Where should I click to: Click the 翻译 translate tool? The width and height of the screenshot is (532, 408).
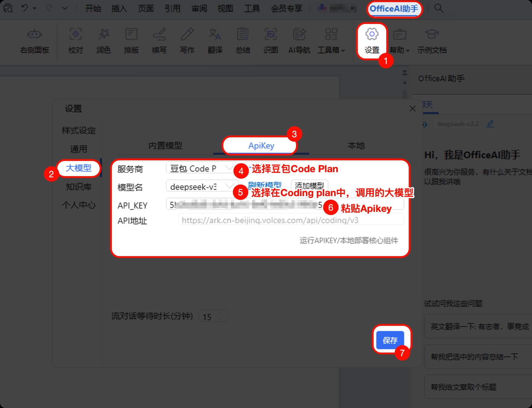point(215,41)
